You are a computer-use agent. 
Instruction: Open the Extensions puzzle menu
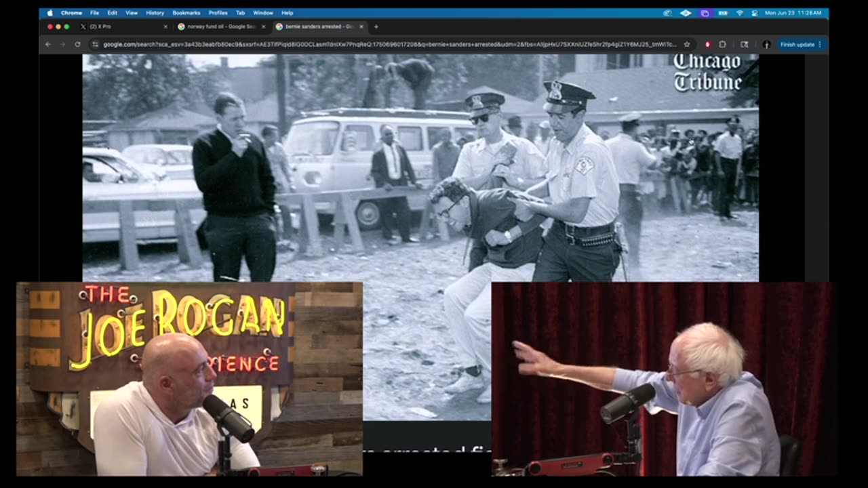722,44
